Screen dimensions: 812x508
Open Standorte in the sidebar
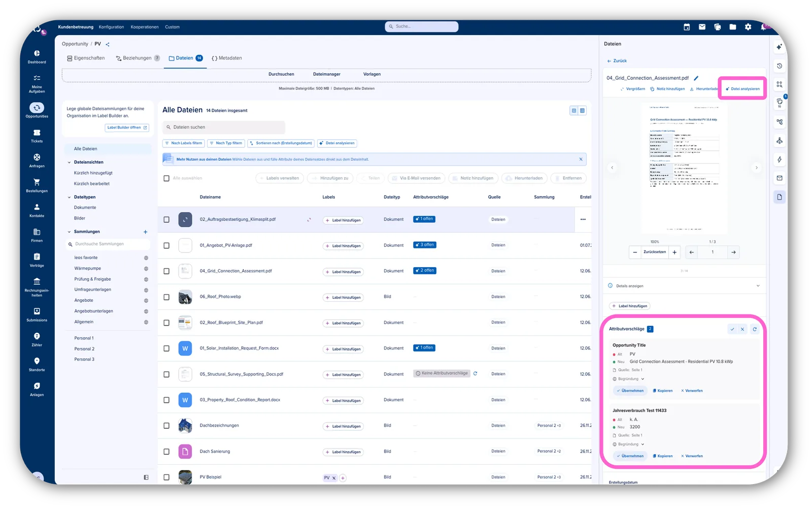(x=37, y=364)
